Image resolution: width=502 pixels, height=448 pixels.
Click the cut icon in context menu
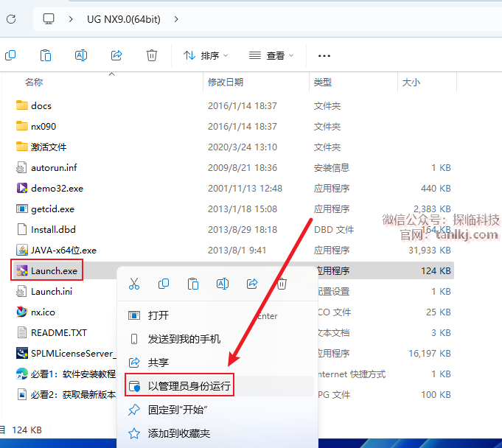click(134, 284)
